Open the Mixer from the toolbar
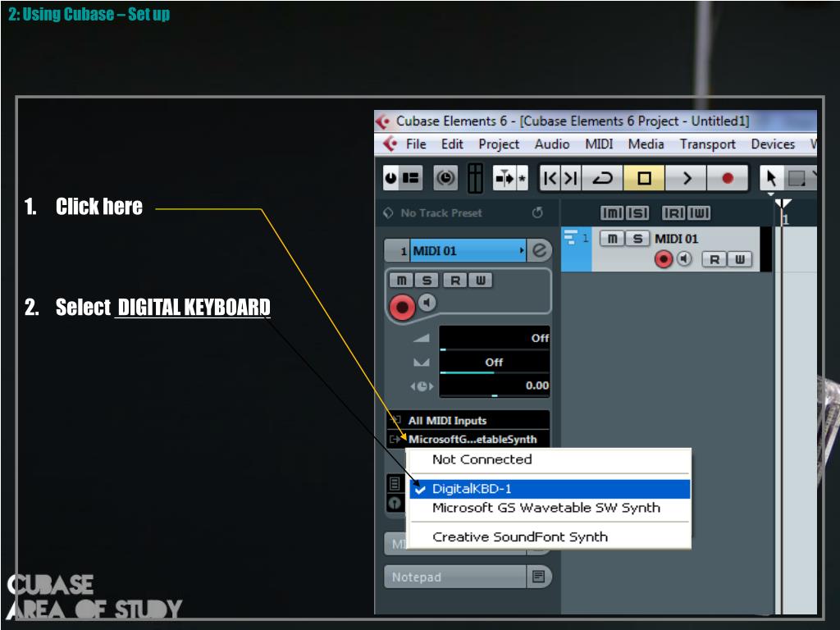This screenshot has height=630, width=840. 475,178
